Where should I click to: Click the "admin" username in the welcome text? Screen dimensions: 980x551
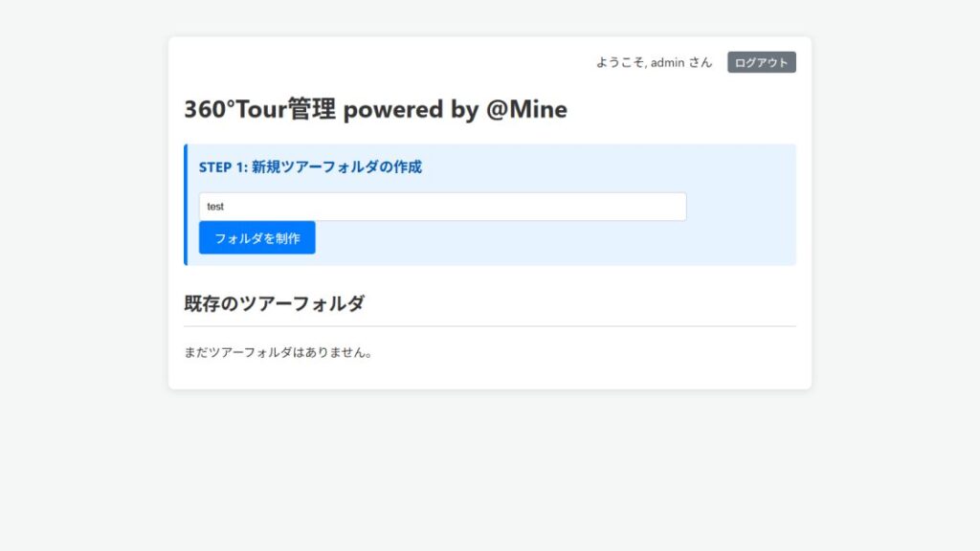point(667,62)
